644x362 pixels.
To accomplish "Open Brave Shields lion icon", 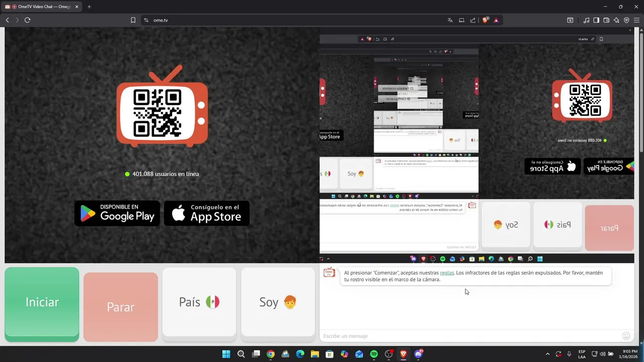I will 486,20.
